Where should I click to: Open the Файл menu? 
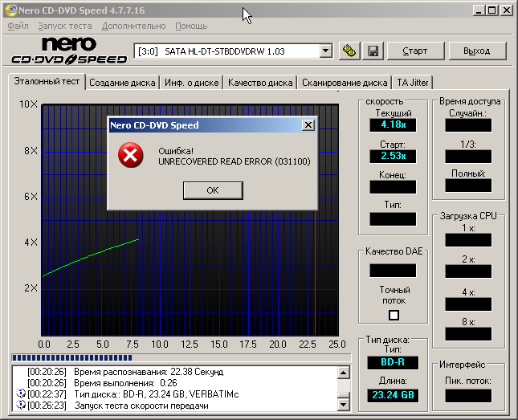click(x=18, y=26)
